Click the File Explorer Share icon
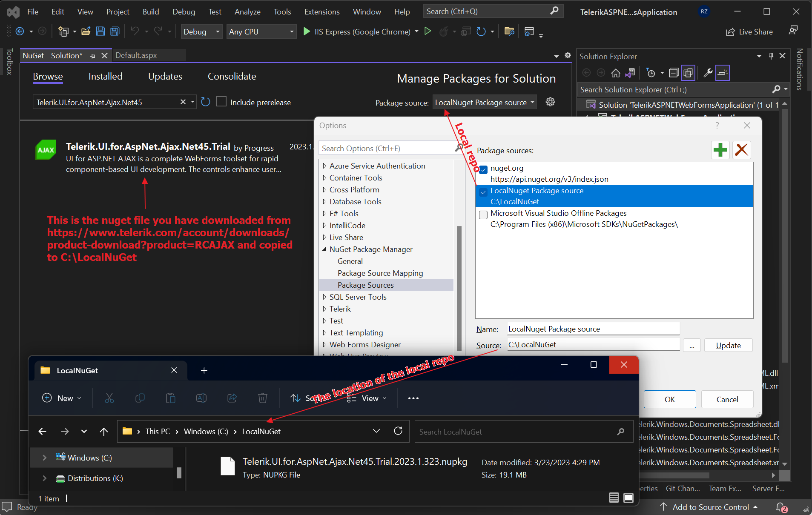 (x=232, y=398)
